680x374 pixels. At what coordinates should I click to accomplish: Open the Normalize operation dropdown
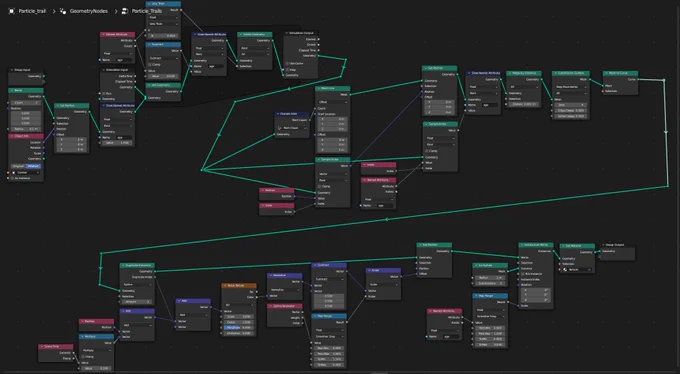pyautogui.click(x=284, y=289)
